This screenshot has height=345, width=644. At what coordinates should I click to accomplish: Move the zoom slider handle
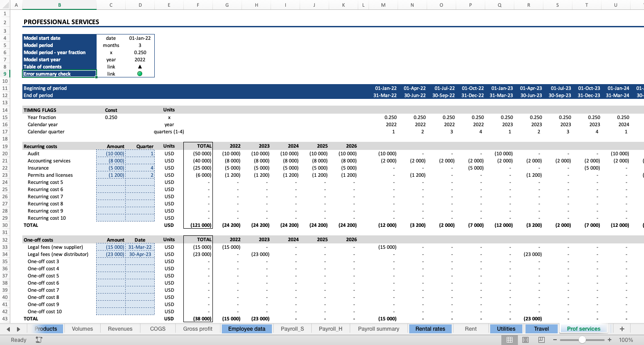(x=582, y=340)
